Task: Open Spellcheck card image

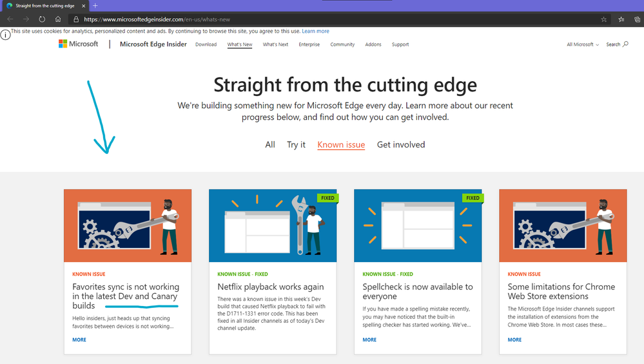Action: click(418, 225)
